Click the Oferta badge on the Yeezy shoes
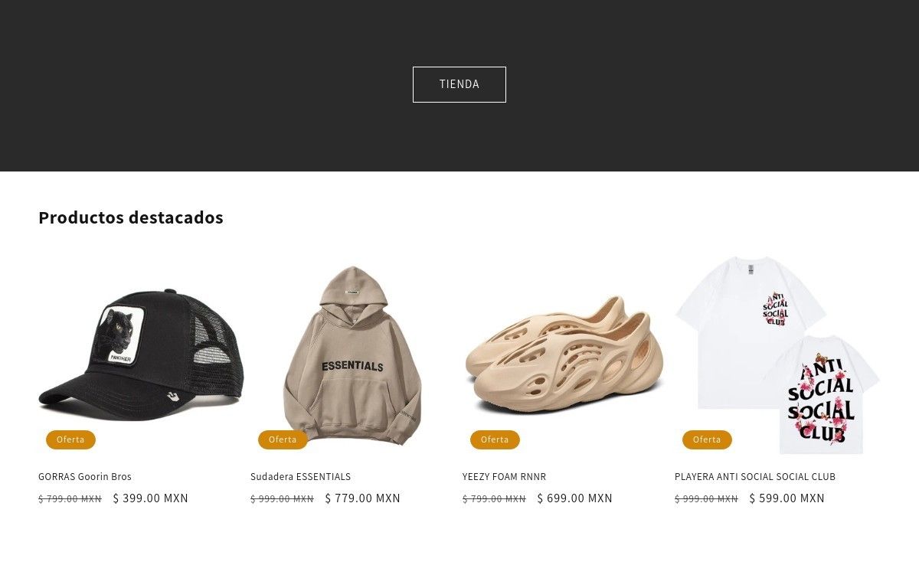919x588 pixels. (495, 439)
